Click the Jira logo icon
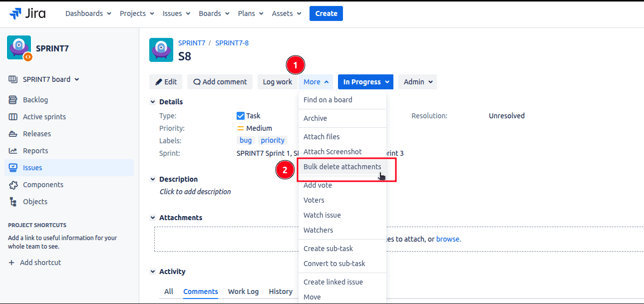This screenshot has height=304, width=644. pyautogui.click(x=15, y=13)
